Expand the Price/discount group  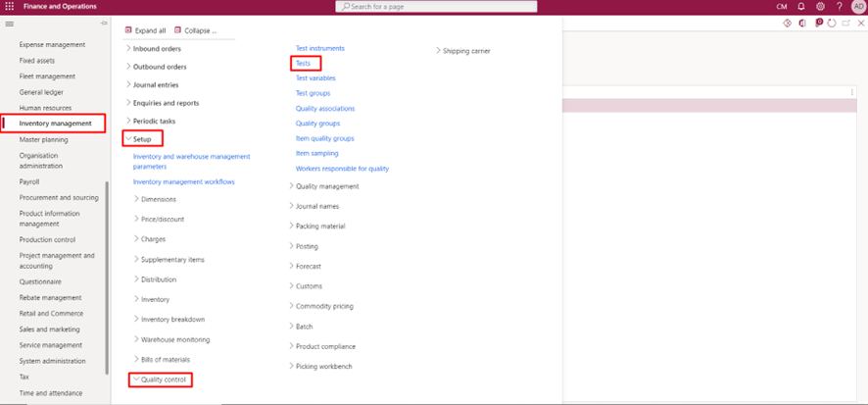tap(159, 219)
